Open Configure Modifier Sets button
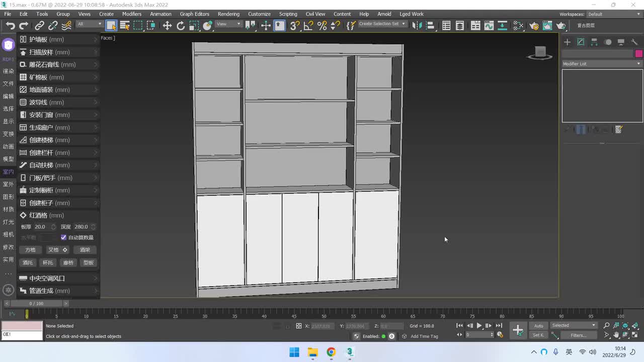644x362 pixels. click(x=619, y=130)
